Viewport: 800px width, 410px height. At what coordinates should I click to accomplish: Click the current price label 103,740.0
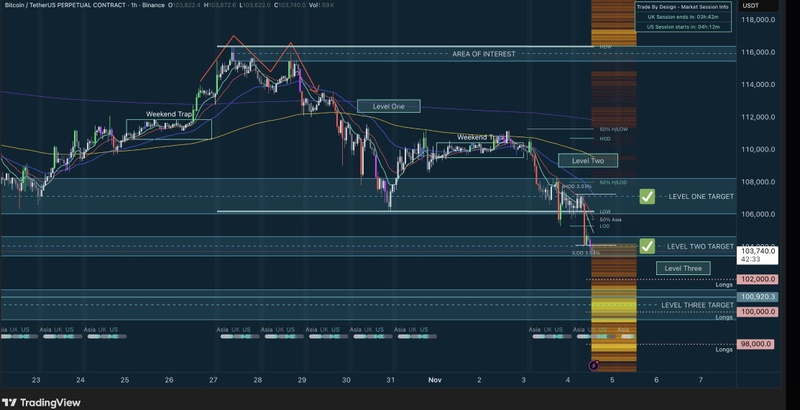pyautogui.click(x=758, y=251)
